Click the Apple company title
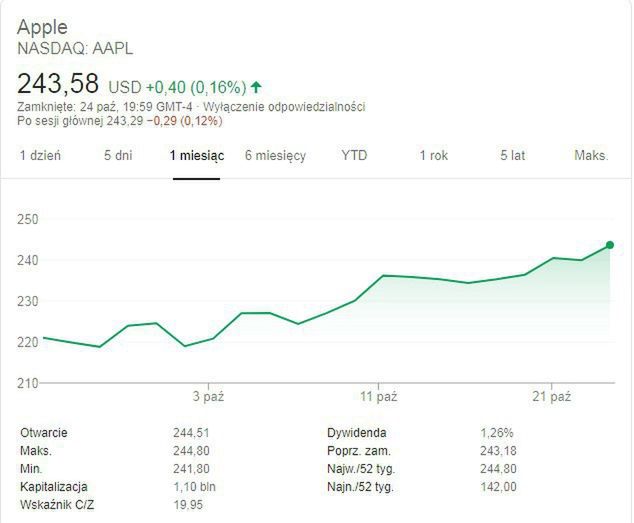Image resolution: width=634 pixels, height=523 pixels. point(44,27)
